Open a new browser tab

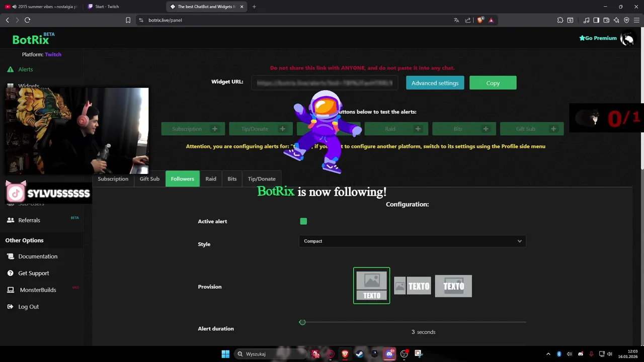coord(254,7)
